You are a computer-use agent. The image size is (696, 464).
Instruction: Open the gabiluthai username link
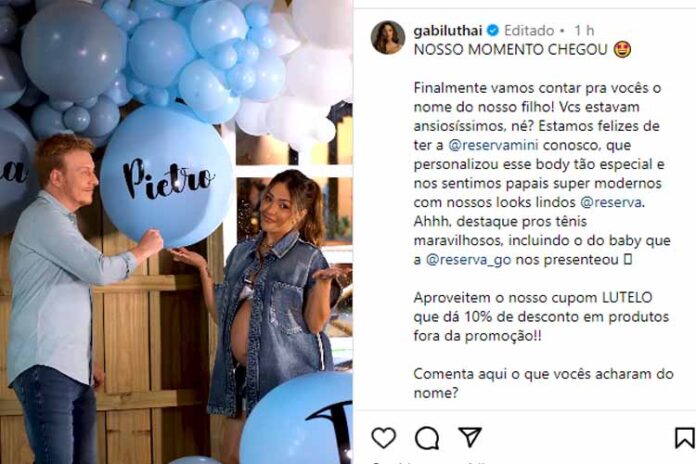(x=447, y=30)
